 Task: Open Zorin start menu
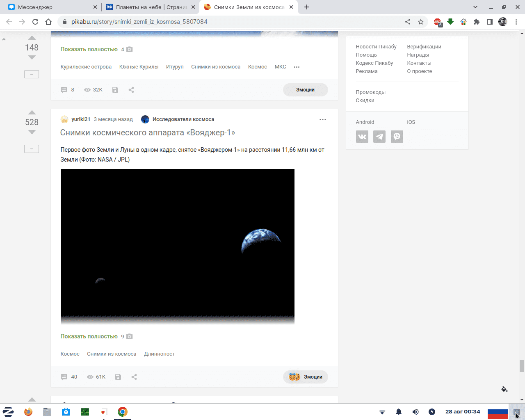[8, 412]
